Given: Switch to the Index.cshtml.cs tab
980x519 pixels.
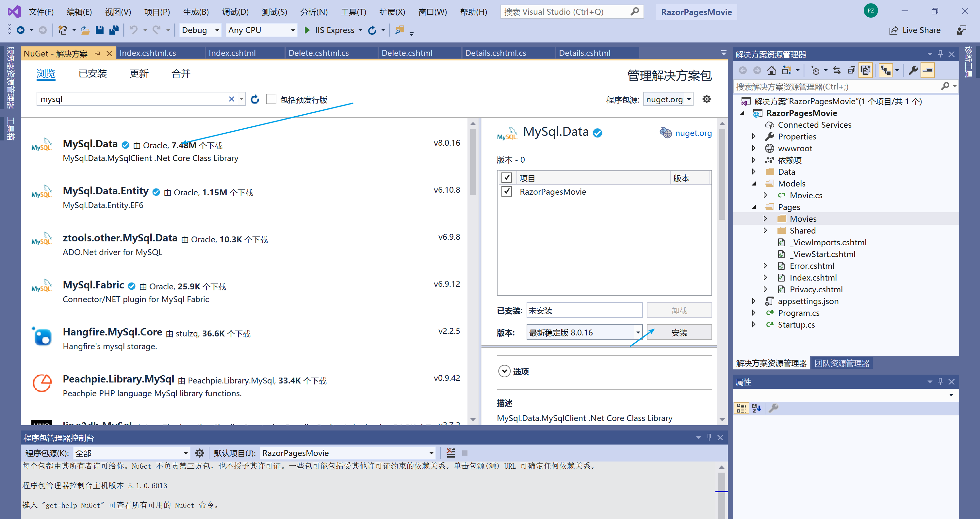Looking at the screenshot, I should pyautogui.click(x=148, y=53).
